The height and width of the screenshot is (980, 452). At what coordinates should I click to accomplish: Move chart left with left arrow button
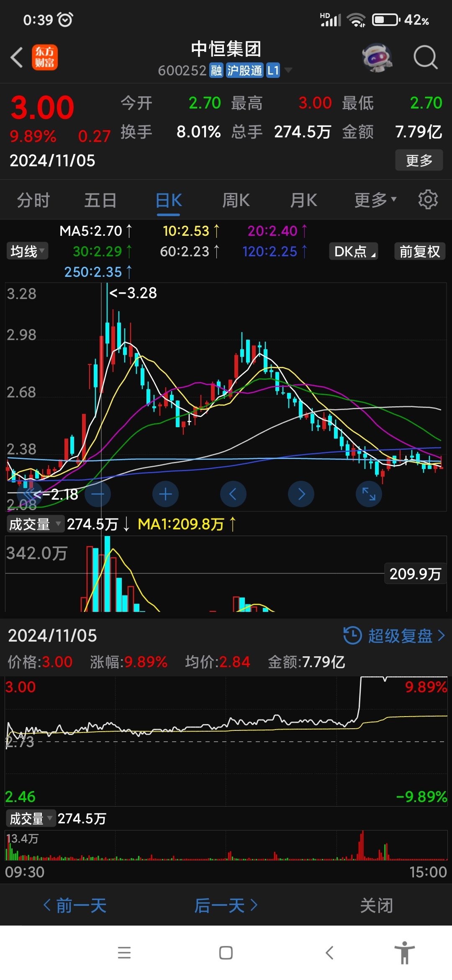point(233,494)
